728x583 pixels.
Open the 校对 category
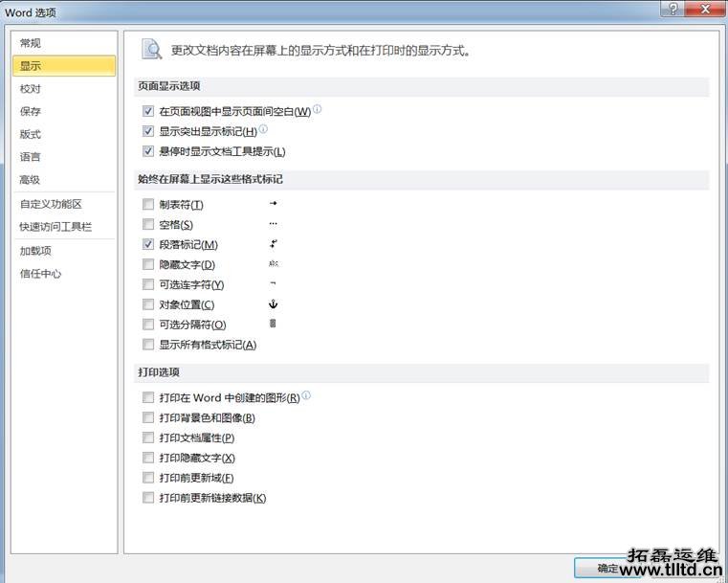tap(64, 89)
